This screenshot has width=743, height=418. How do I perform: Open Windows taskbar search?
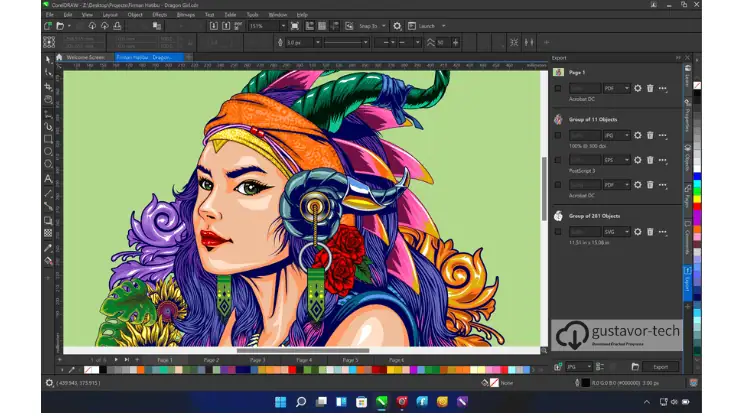click(301, 402)
